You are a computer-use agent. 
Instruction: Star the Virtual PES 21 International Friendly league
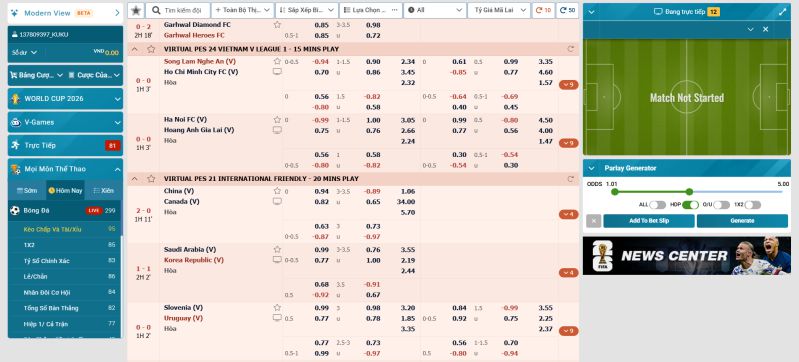click(151, 179)
